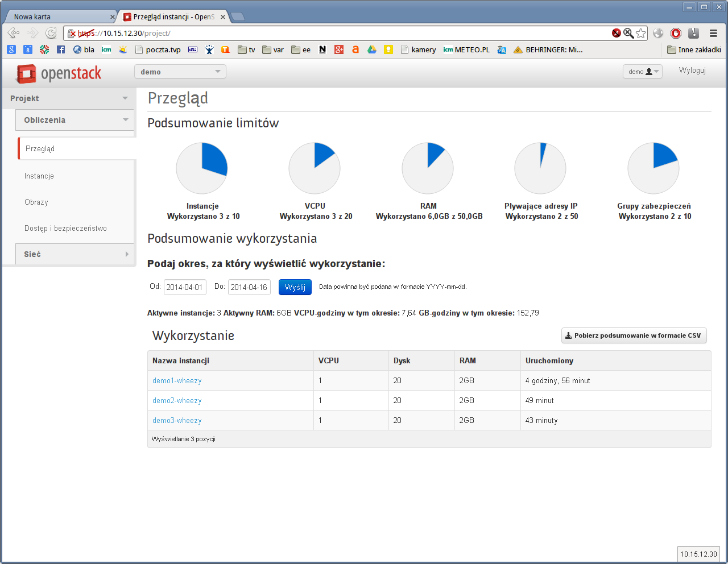Go to Instancje in the sidebar

click(x=39, y=176)
